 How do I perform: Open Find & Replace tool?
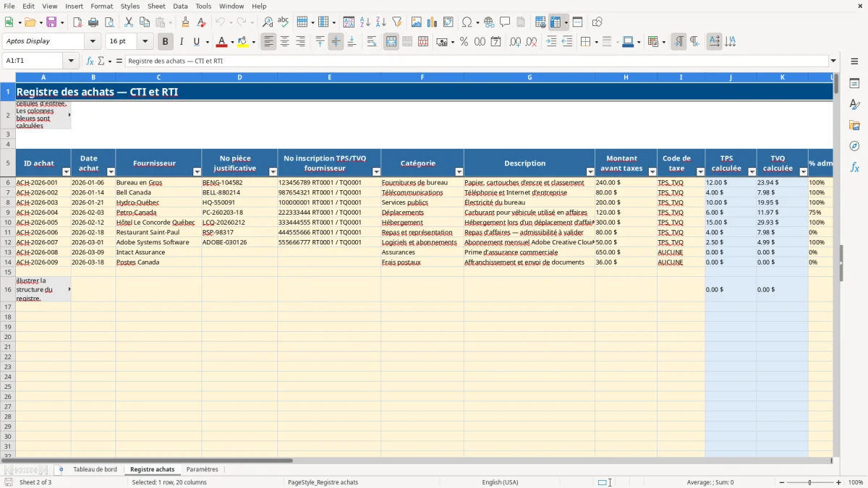(268, 22)
